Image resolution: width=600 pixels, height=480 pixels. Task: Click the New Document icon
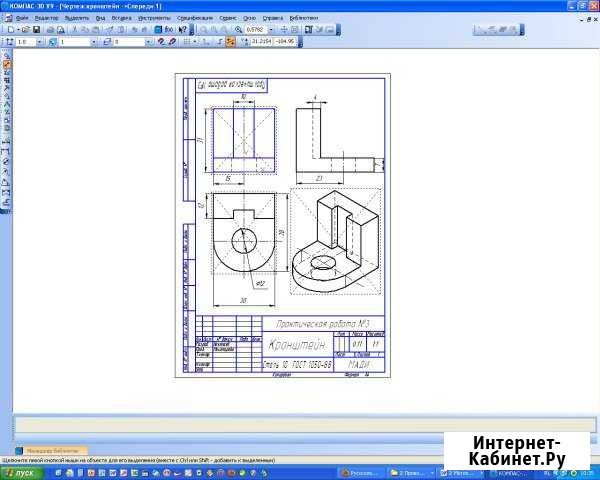[x=9, y=30]
